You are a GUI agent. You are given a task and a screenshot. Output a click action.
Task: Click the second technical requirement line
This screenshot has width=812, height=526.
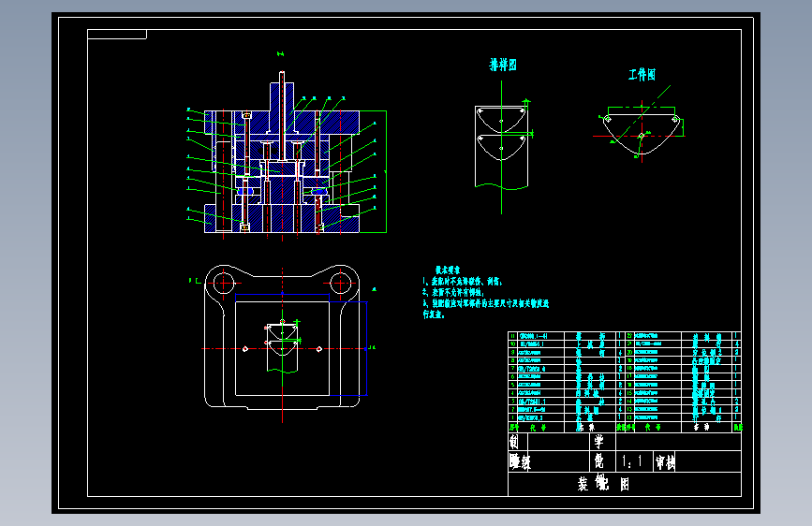(452, 292)
